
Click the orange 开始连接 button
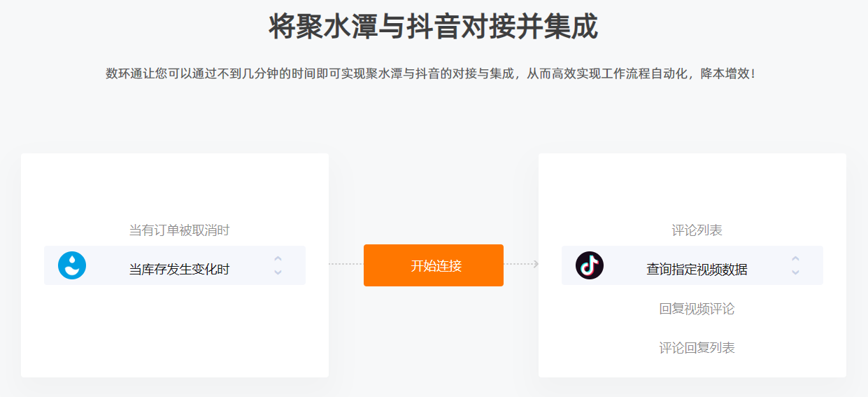[434, 265]
